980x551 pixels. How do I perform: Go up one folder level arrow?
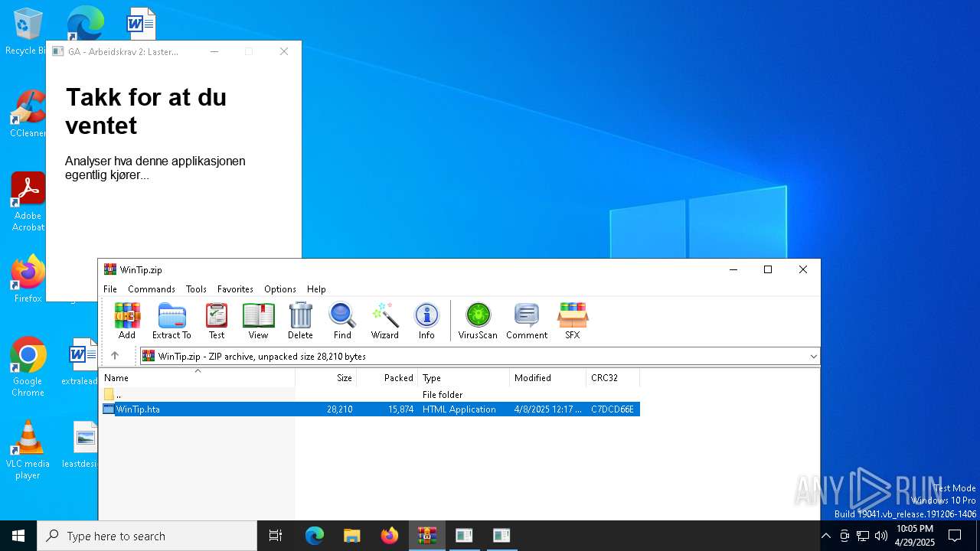pos(115,356)
